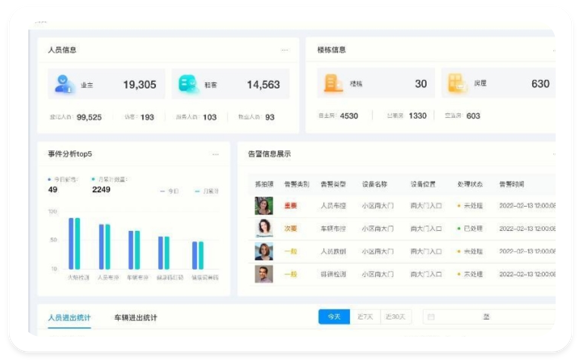The image size is (581, 364).
Task: Click the orange building (楼栋) icon
Action: pyautogui.click(x=333, y=83)
